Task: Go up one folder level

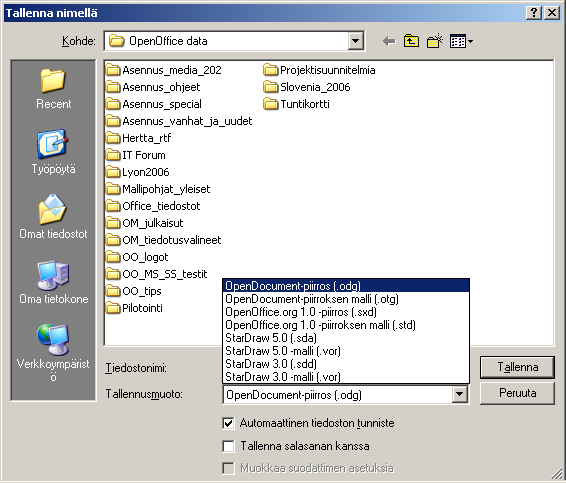Action: point(411,41)
